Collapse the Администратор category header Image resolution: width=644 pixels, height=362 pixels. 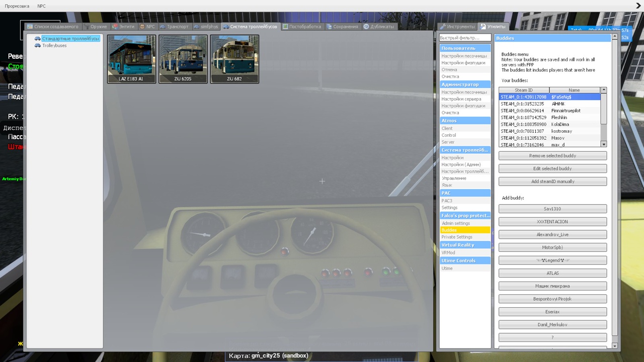465,84
